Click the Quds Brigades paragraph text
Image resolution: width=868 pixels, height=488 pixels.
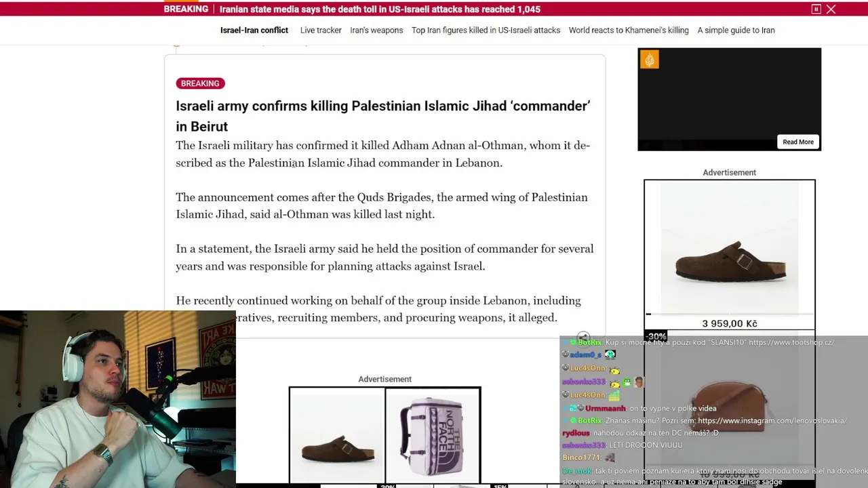[382, 206]
